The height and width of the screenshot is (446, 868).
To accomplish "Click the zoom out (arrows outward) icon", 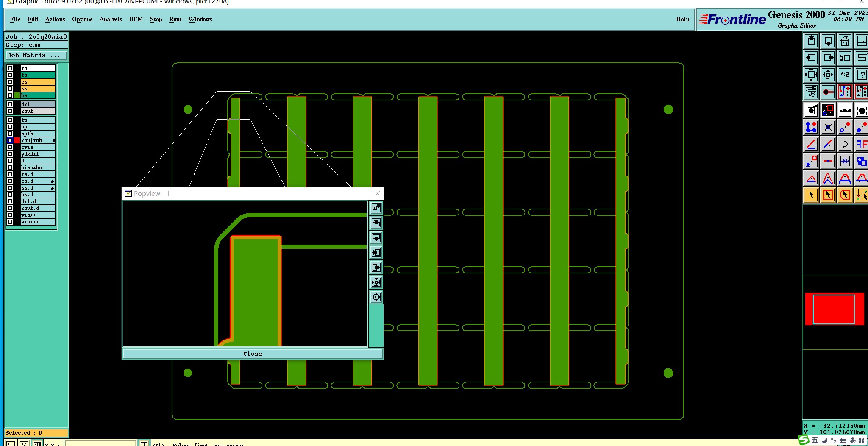I will coord(828,75).
